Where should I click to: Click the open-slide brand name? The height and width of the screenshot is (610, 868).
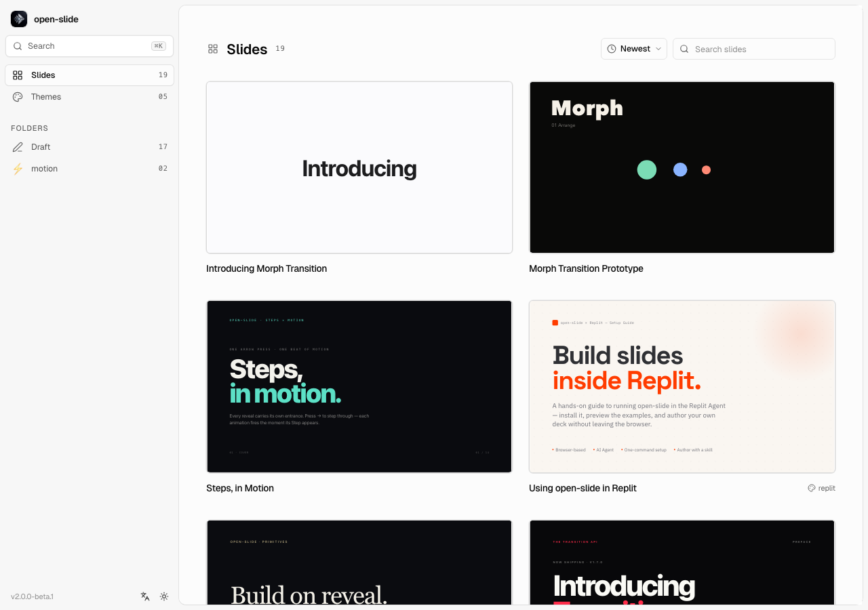56,19
